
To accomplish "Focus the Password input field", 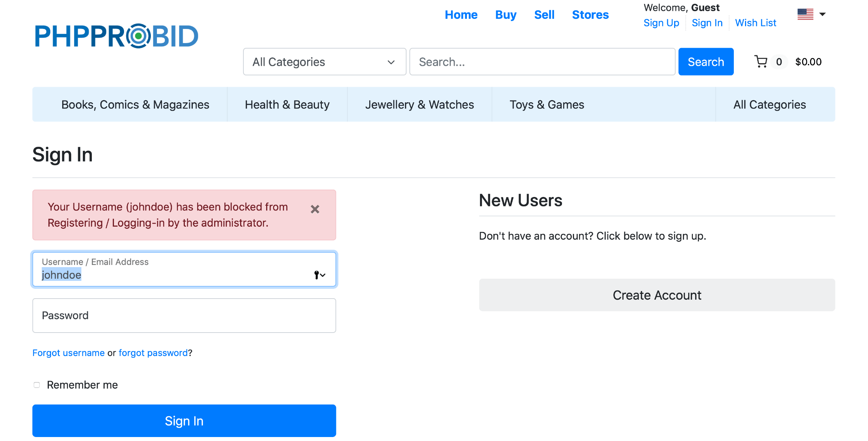I will pos(184,316).
